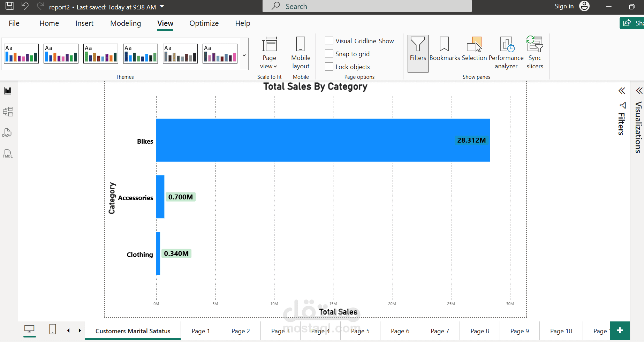Click the Search input box
The height and width of the screenshot is (342, 644).
tap(367, 6)
